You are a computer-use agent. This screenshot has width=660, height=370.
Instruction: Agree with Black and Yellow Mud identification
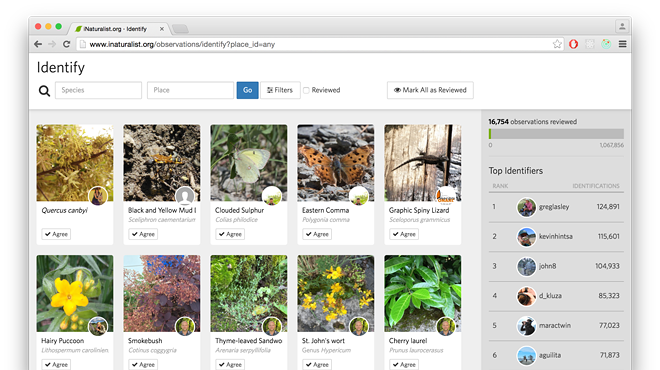click(143, 234)
